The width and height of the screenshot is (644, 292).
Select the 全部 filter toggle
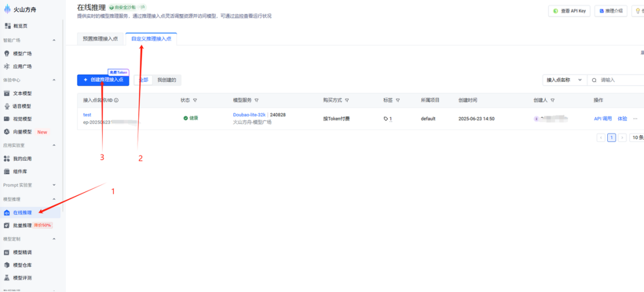[143, 80]
